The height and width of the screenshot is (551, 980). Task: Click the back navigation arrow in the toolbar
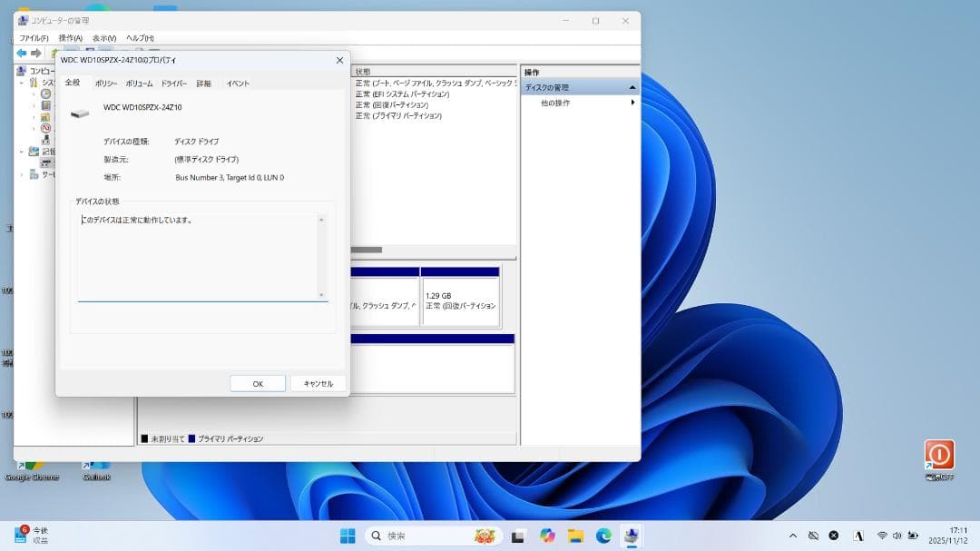click(x=20, y=53)
